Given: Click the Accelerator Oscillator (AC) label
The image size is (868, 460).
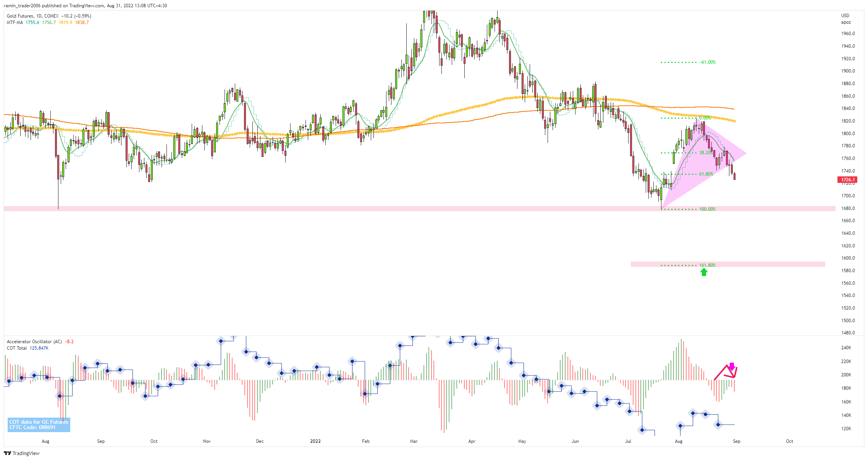Looking at the screenshot, I should click(x=34, y=342).
